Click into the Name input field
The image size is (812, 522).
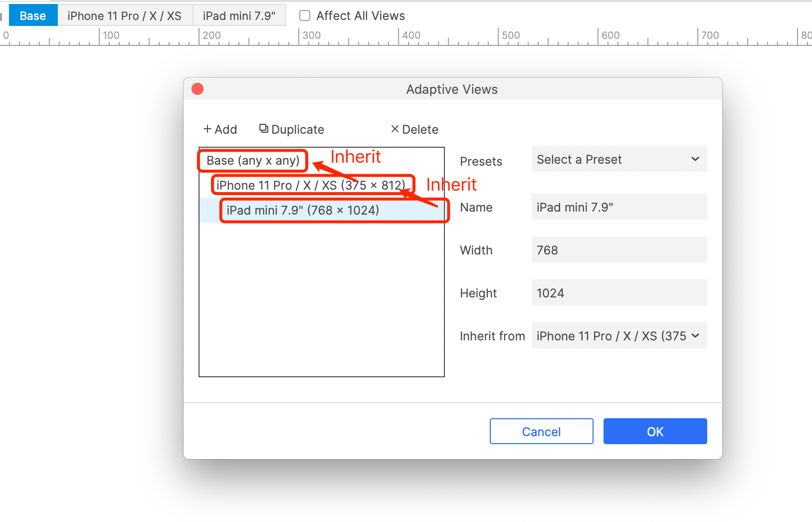point(619,207)
